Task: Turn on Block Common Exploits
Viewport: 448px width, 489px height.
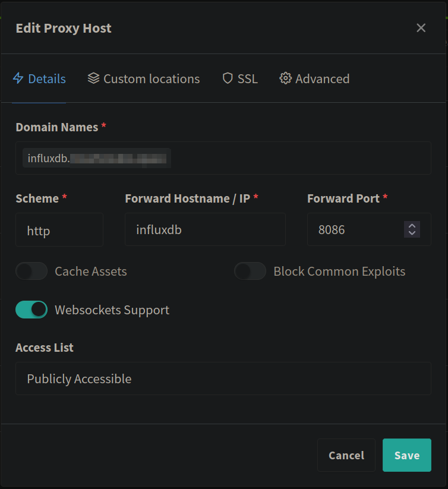Action: (x=250, y=272)
